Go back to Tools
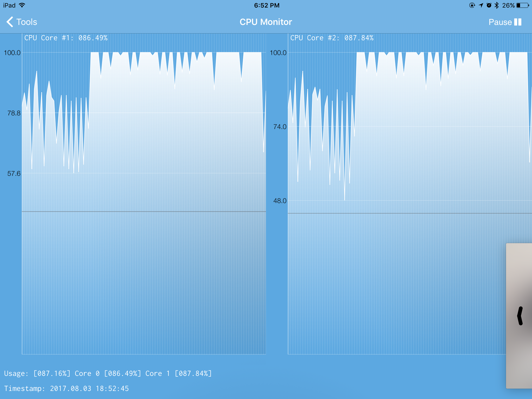This screenshot has height=399, width=532. click(x=26, y=22)
